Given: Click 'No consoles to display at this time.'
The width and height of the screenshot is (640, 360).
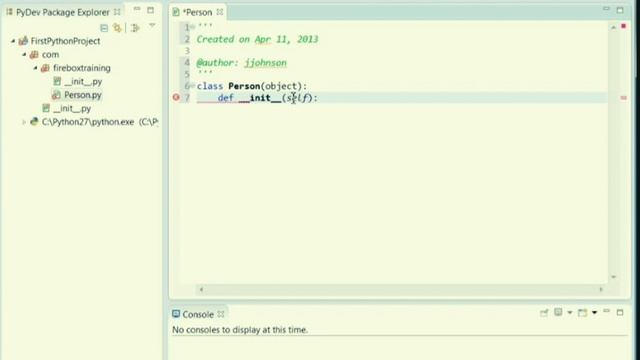Looking at the screenshot, I should (x=240, y=330).
